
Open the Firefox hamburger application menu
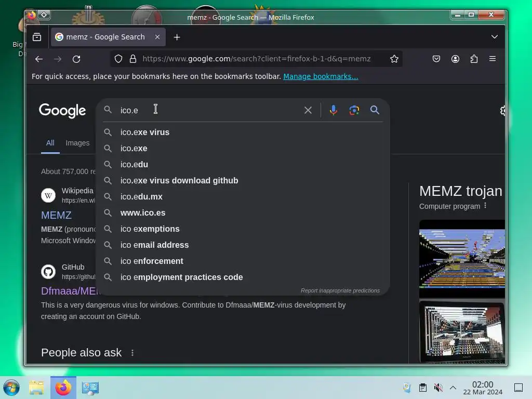tap(493, 59)
